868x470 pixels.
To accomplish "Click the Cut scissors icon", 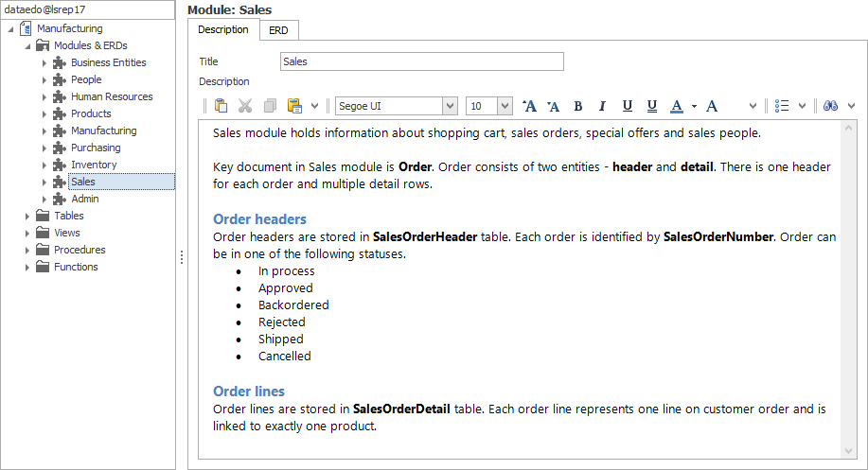I will pyautogui.click(x=245, y=106).
